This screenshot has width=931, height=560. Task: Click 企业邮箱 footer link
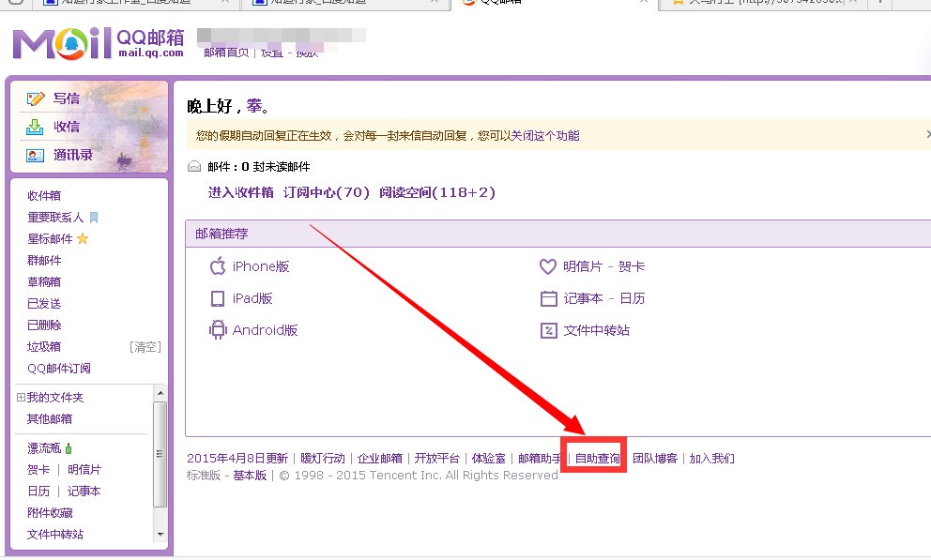pyautogui.click(x=380, y=459)
